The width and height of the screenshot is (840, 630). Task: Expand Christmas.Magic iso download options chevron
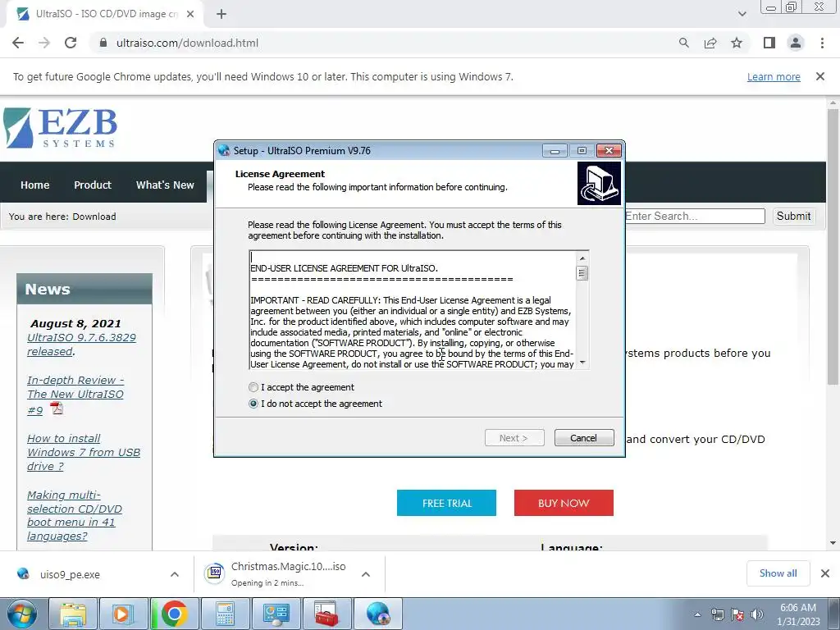366,574
